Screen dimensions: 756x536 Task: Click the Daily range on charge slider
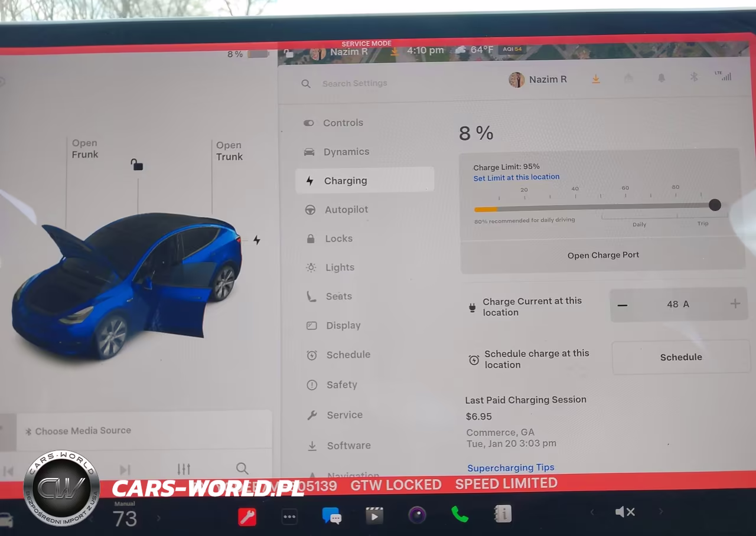click(640, 224)
